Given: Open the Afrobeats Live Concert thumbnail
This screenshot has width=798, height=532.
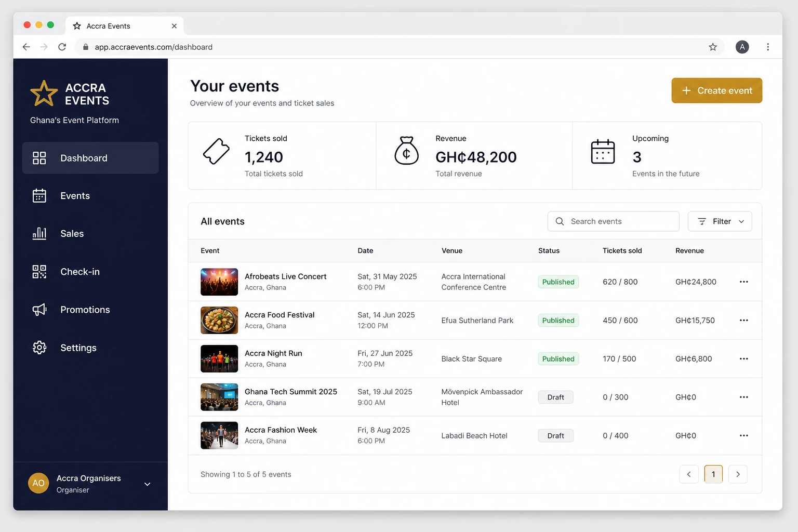Looking at the screenshot, I should (x=219, y=282).
